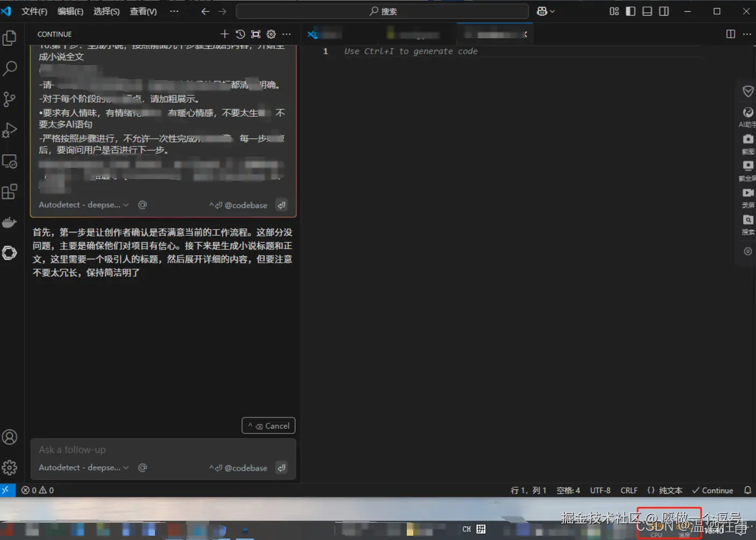756x540 pixels.
Task: Expand Autodetect model dropdown in top prompt
Action: [x=84, y=204]
